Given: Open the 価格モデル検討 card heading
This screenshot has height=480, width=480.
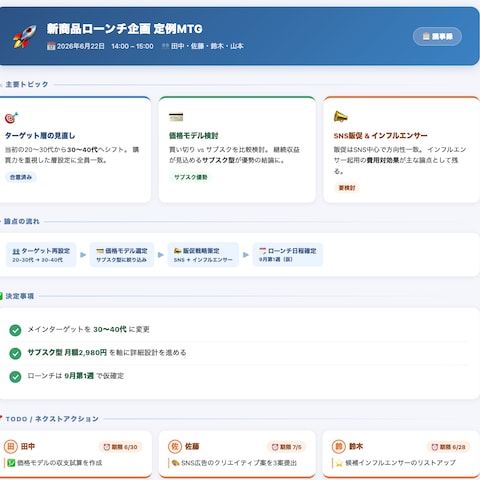Looking at the screenshot, I should point(193,136).
